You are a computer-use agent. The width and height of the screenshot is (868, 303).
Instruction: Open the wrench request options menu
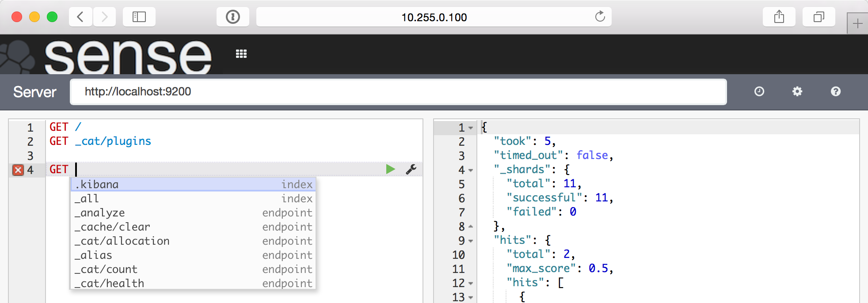pos(411,169)
